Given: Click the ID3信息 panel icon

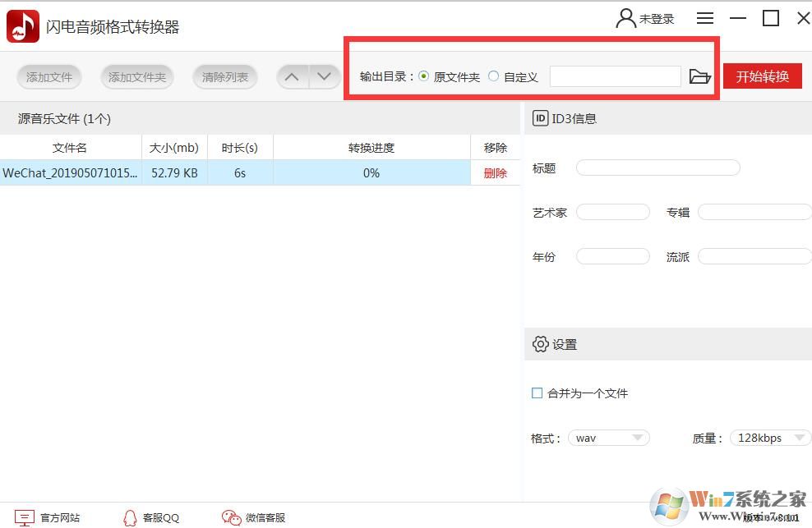Looking at the screenshot, I should point(540,118).
